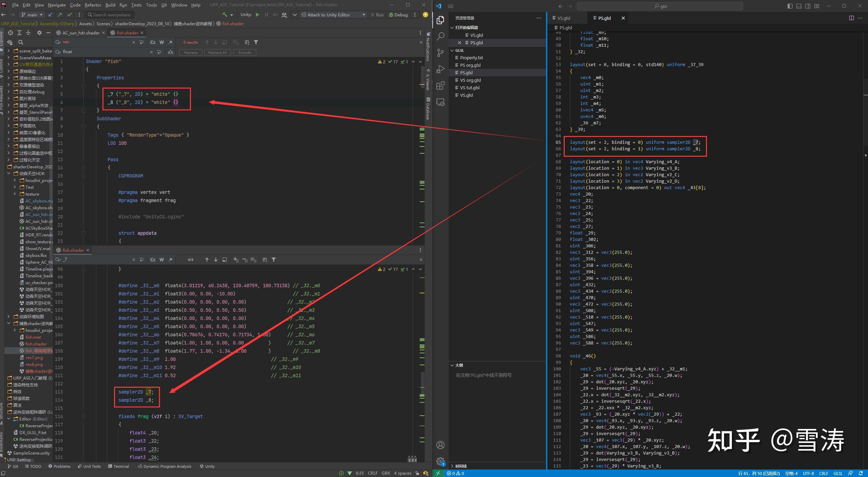
Task: Toggle Preserve Case button in replace bar
Action: pos(171,52)
